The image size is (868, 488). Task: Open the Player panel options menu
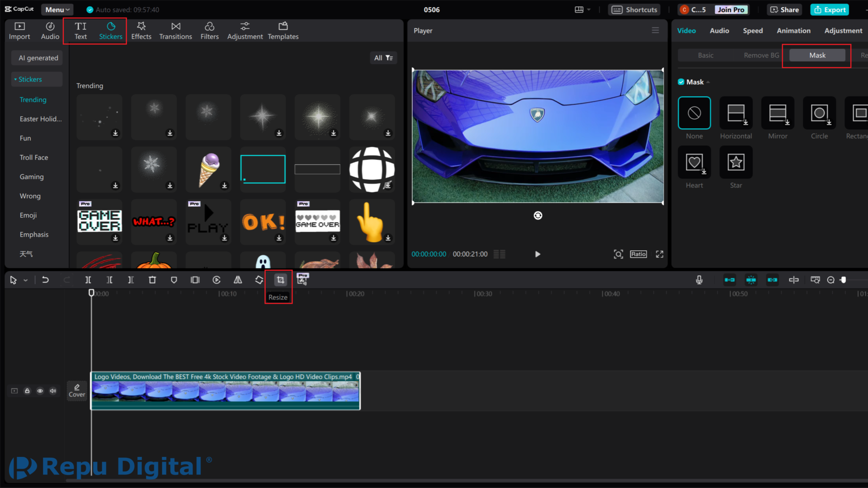[655, 30]
